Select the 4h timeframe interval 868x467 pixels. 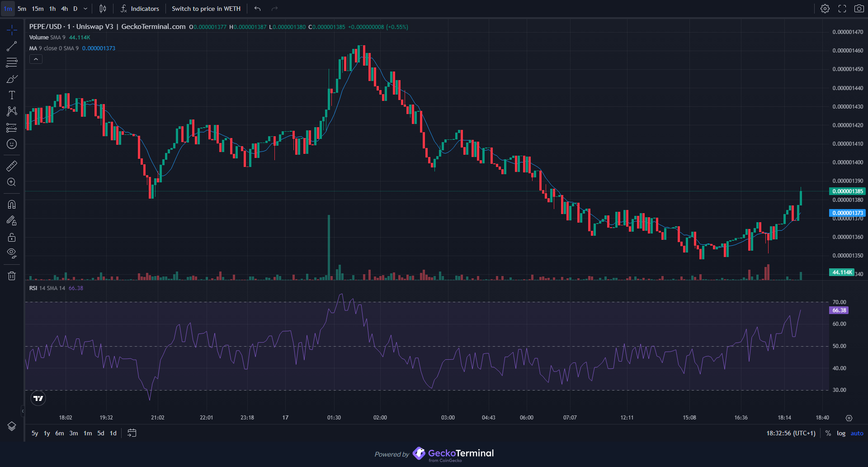tap(65, 9)
